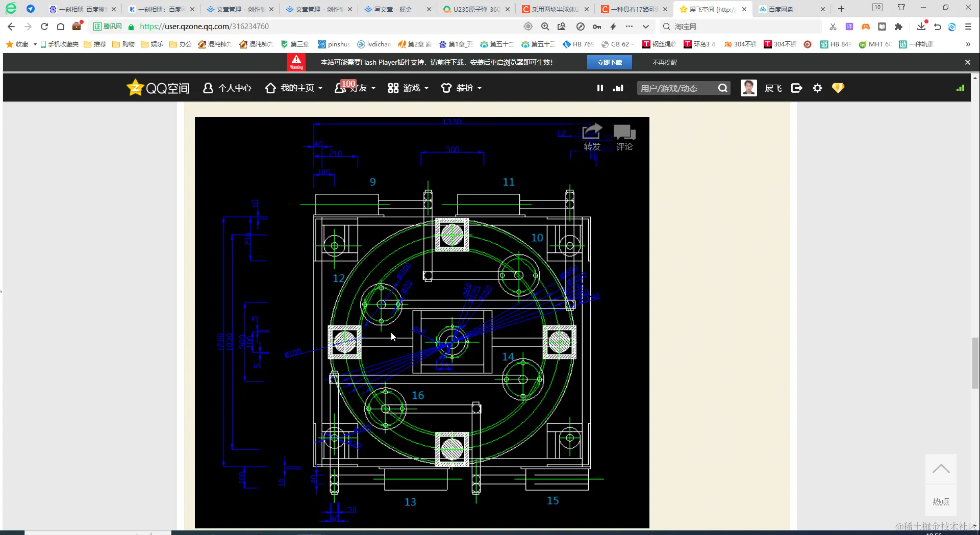Open the music equalizer bars icon
980x535 pixels.
618,88
